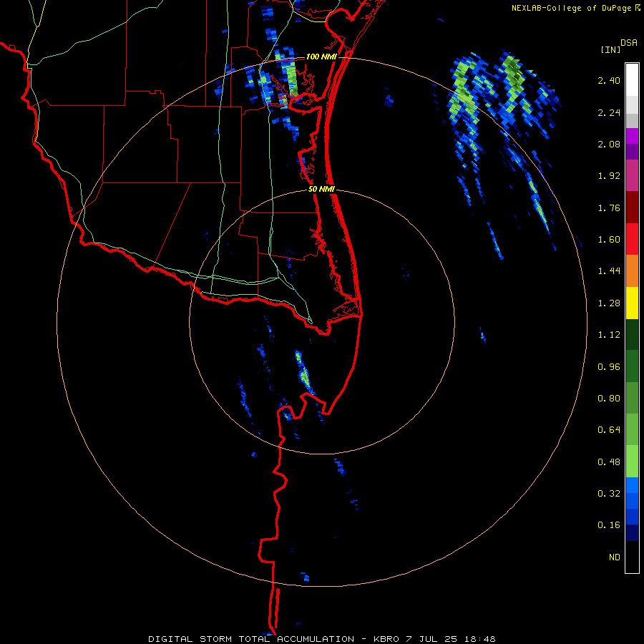Image resolution: width=644 pixels, height=644 pixels.
Task: Click the 1.44 legend value
Action: point(609,271)
